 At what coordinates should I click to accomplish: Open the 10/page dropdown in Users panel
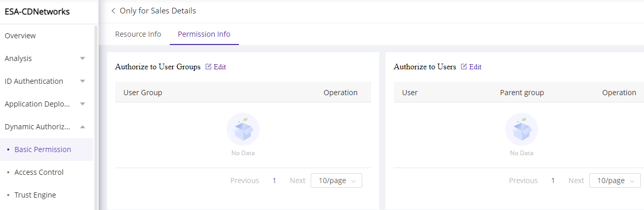click(x=615, y=181)
